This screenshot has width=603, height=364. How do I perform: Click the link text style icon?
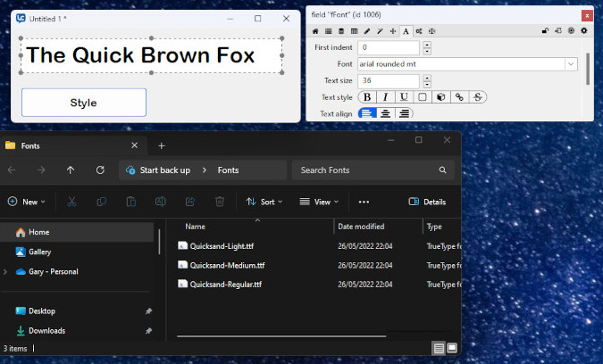click(x=460, y=97)
